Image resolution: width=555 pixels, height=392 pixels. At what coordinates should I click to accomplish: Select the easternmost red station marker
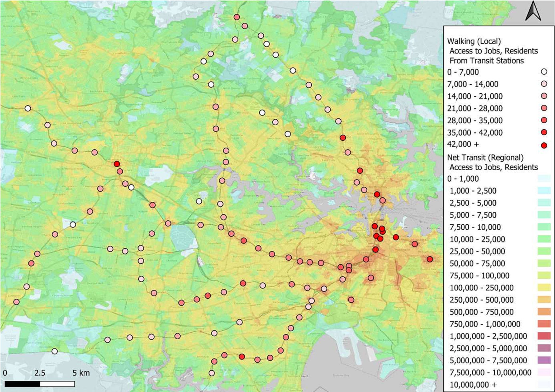430,259
